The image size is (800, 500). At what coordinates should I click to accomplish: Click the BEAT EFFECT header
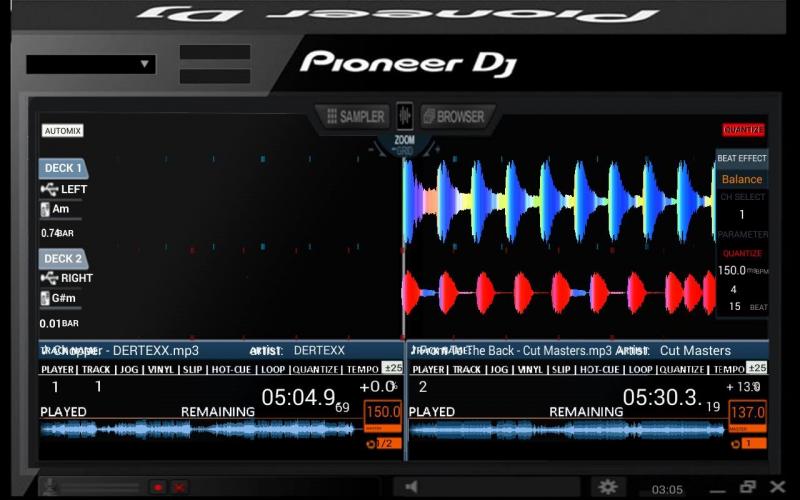click(741, 159)
